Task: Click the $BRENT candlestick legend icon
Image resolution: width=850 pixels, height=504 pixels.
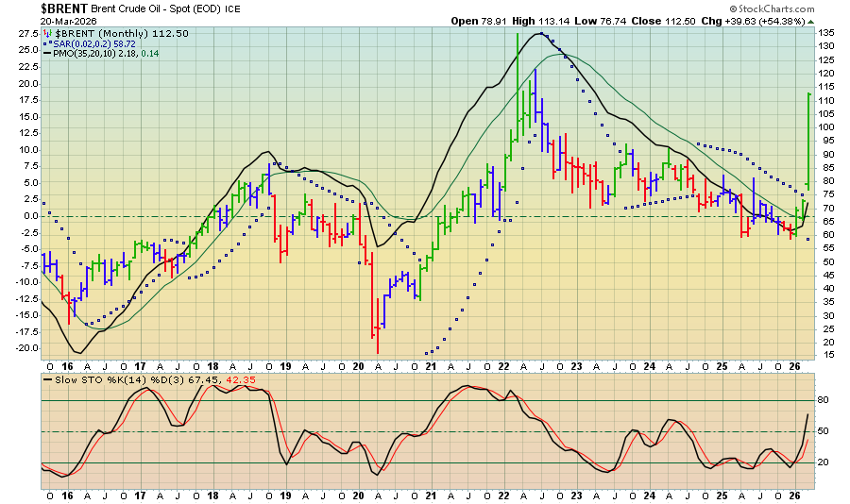Action: (x=49, y=32)
